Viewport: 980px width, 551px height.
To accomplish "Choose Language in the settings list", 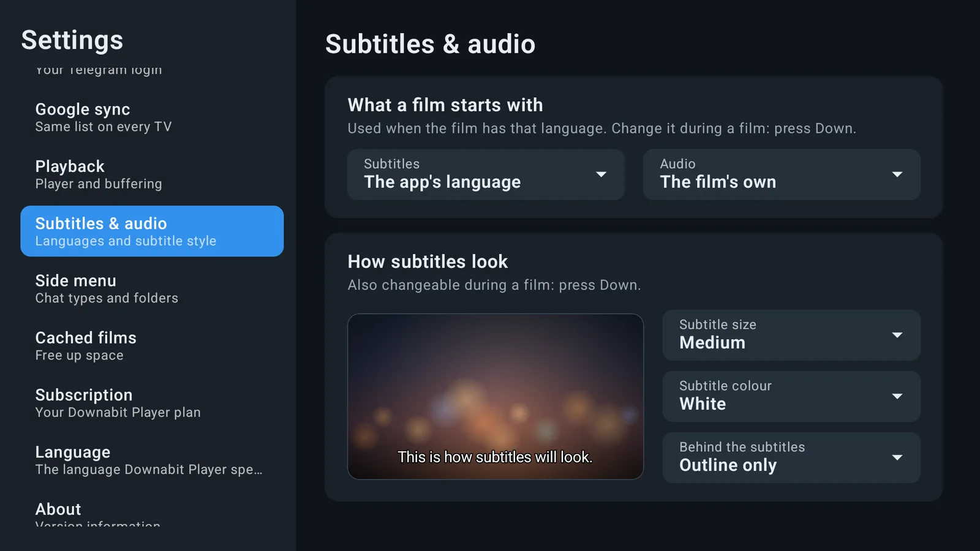I will click(x=152, y=460).
